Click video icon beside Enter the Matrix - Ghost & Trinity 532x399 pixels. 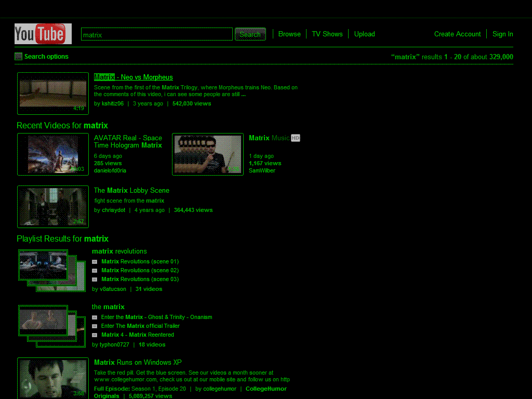(95, 317)
